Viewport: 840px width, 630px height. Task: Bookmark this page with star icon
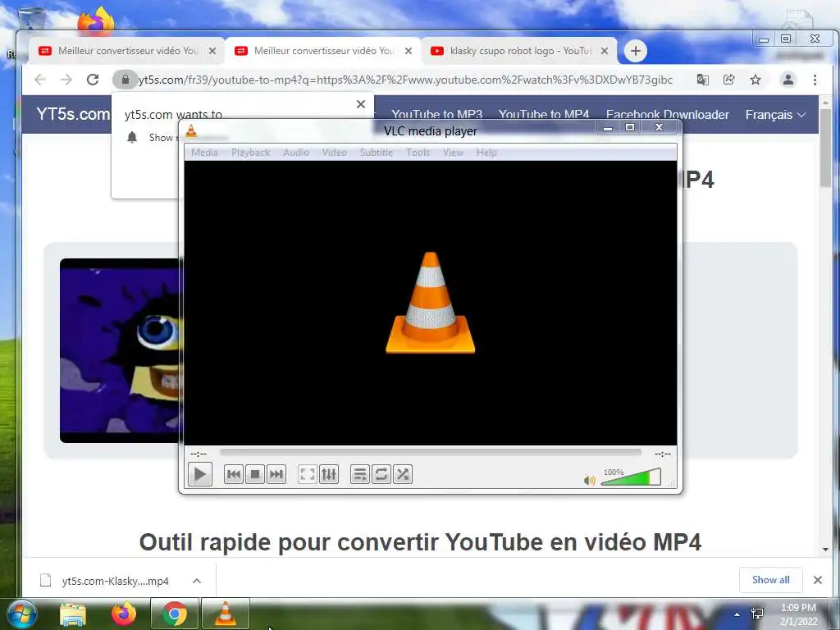pyautogui.click(x=756, y=80)
